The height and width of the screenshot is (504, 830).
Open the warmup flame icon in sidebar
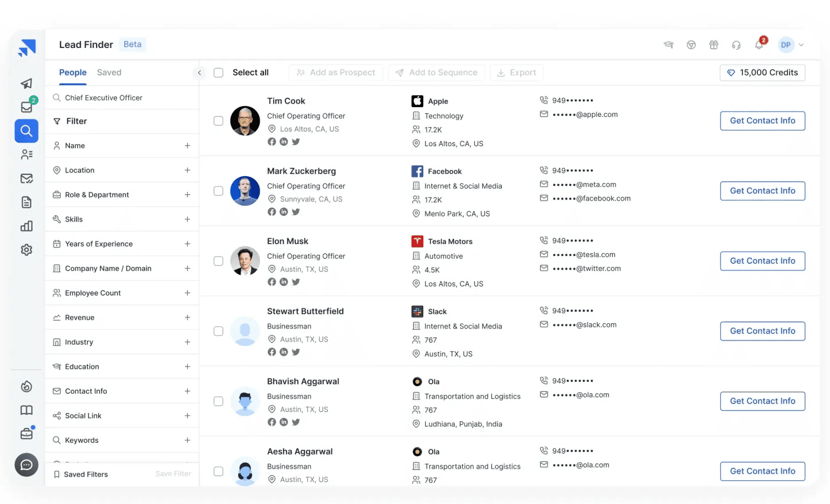26,386
